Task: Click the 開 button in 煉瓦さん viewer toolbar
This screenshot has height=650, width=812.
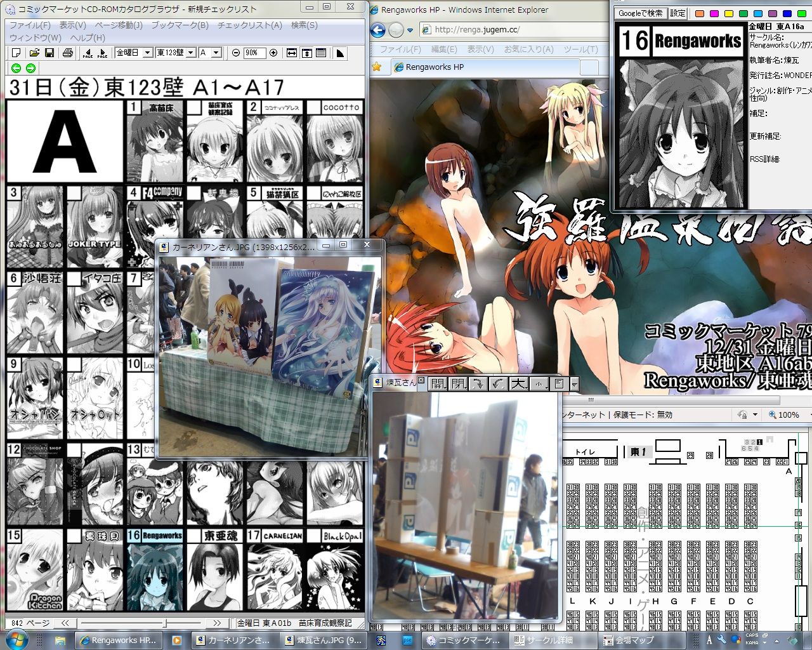Action: (x=438, y=383)
